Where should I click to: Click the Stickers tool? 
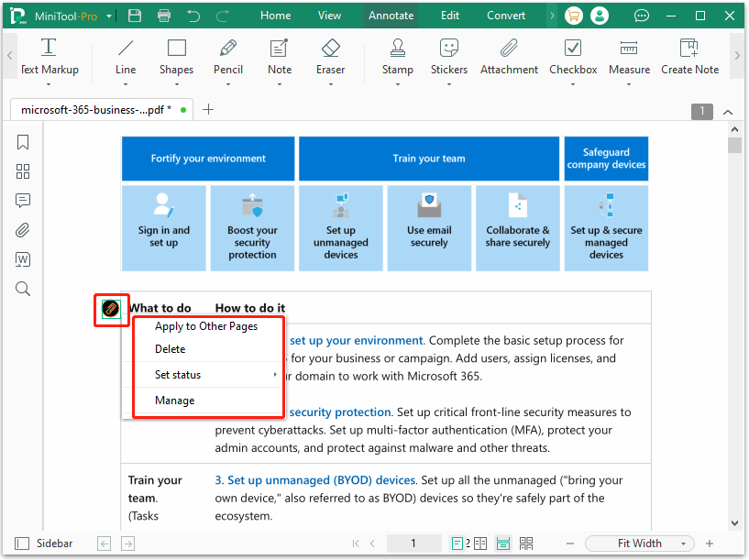click(448, 57)
